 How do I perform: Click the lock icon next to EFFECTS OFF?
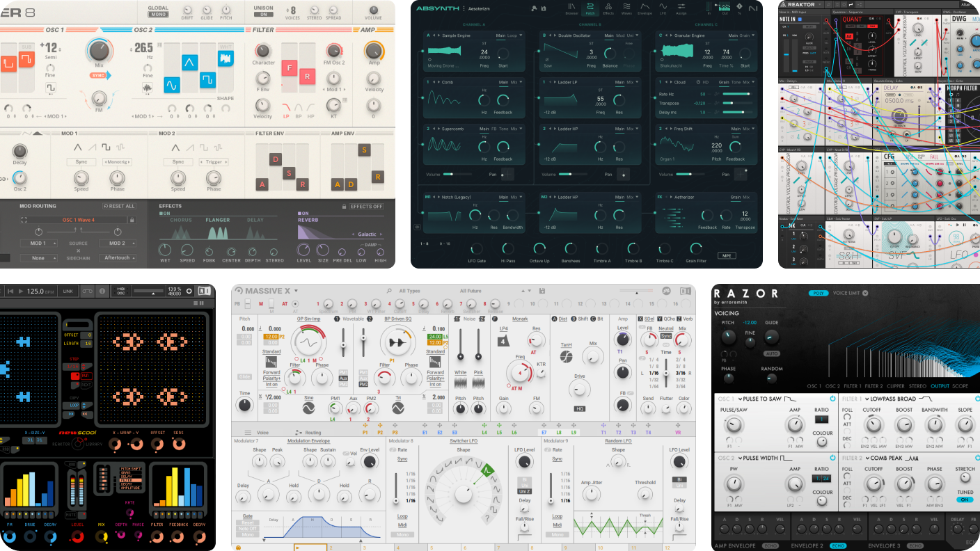pos(343,207)
